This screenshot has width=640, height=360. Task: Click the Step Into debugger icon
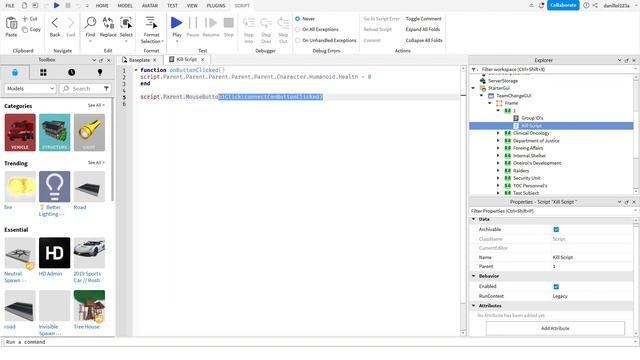249,23
